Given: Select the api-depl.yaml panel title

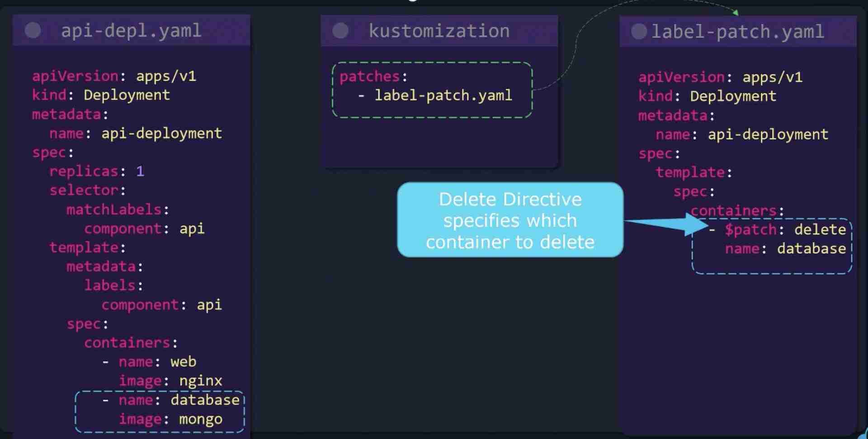Looking at the screenshot, I should (x=131, y=31).
